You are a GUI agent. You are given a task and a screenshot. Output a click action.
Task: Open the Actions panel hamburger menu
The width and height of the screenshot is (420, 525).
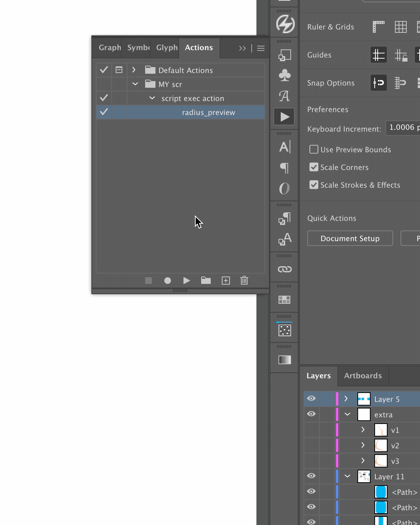[261, 48]
